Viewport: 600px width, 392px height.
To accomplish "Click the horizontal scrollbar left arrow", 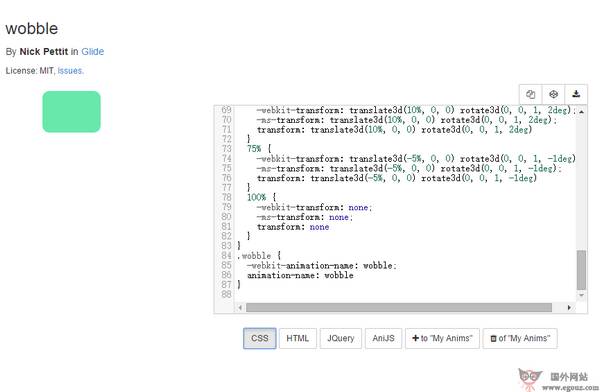I will click(240, 307).
